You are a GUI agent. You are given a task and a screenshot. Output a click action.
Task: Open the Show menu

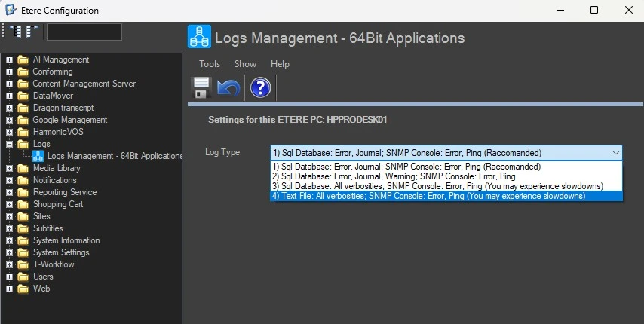(245, 64)
